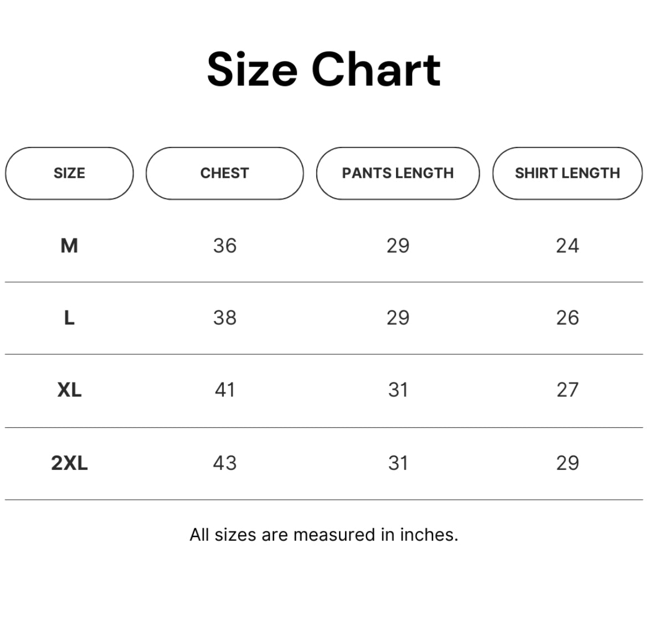Click chest value 41 for size XL
The width and height of the screenshot is (648, 644).
click(x=225, y=390)
